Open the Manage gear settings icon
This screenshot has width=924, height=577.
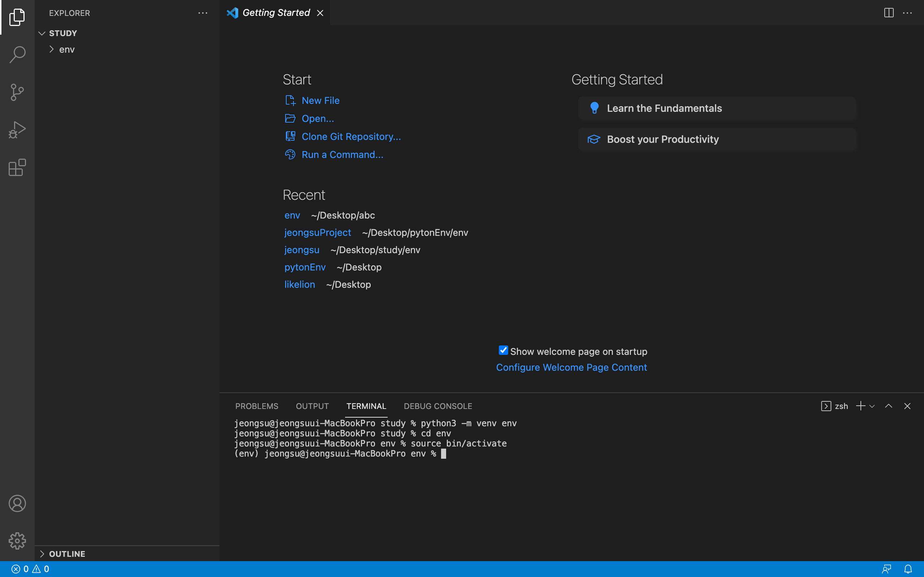click(17, 541)
